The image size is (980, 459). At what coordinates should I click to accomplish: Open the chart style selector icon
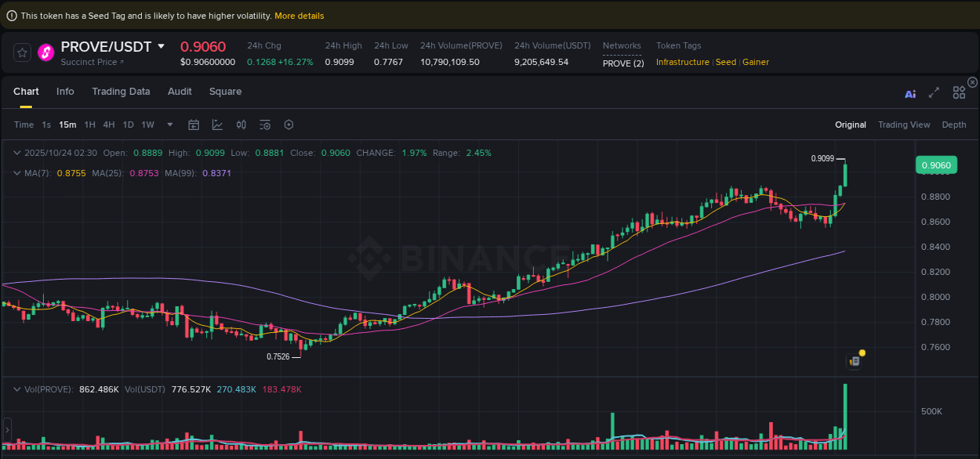tap(216, 125)
